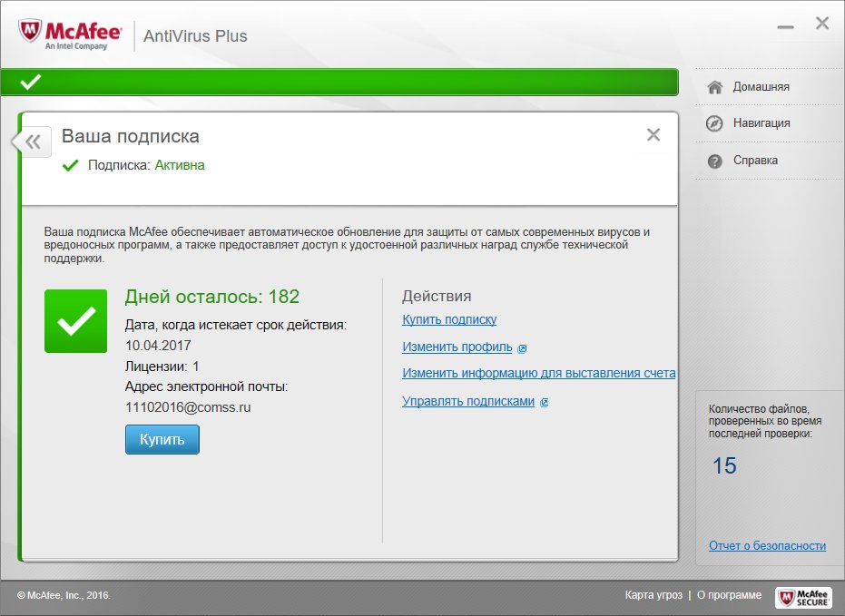
Task: Click the AntiVirus Plus product title
Action: coord(195,36)
